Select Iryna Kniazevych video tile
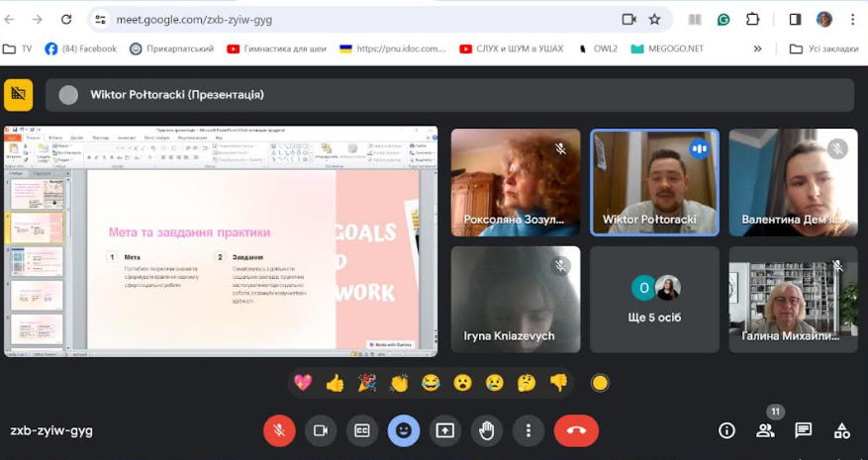This screenshot has height=460, width=868. click(516, 300)
